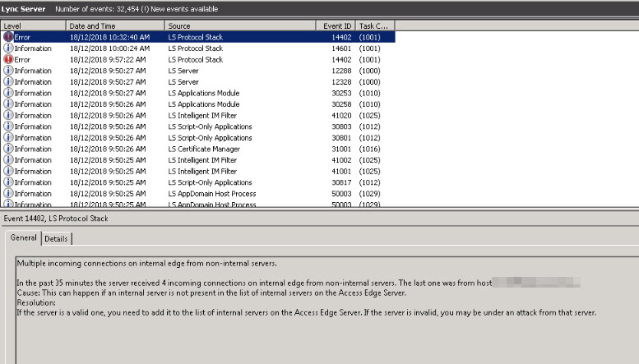Sort by the Date and Time column

pyautogui.click(x=115, y=26)
